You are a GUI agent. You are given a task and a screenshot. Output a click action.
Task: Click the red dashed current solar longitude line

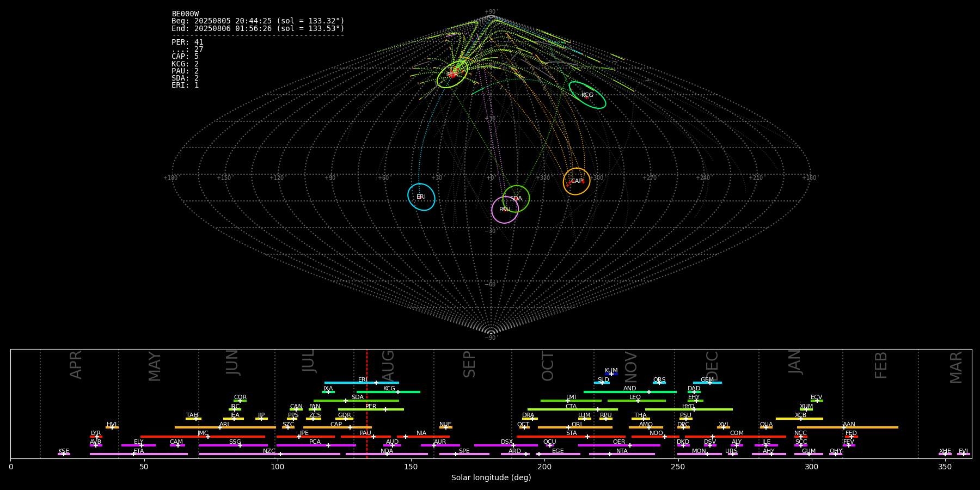367,403
